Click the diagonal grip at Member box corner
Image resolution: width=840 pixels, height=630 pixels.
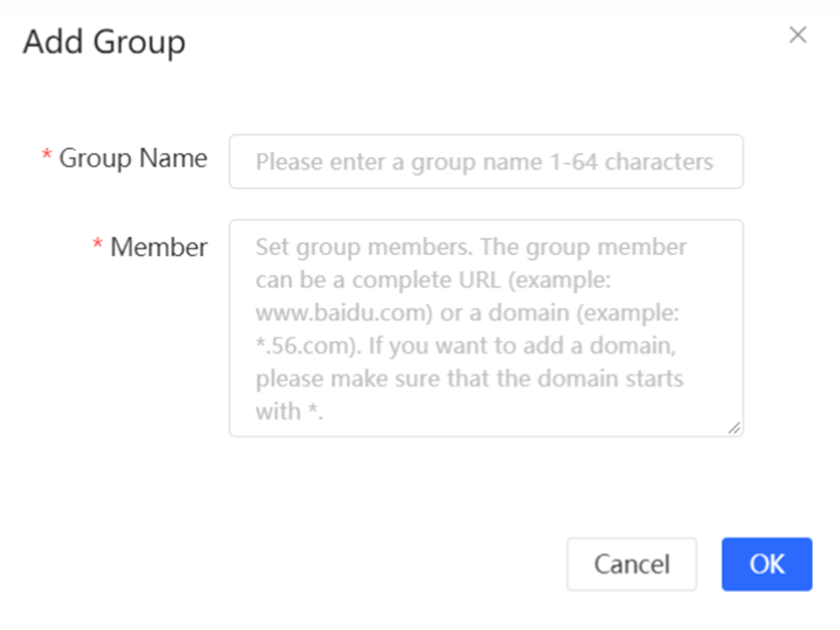[x=735, y=427]
